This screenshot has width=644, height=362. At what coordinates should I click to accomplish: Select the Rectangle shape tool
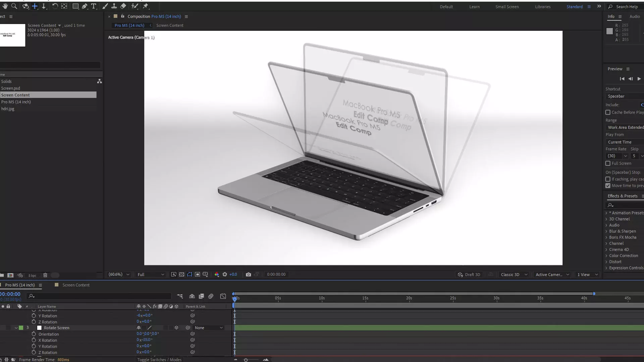click(75, 6)
